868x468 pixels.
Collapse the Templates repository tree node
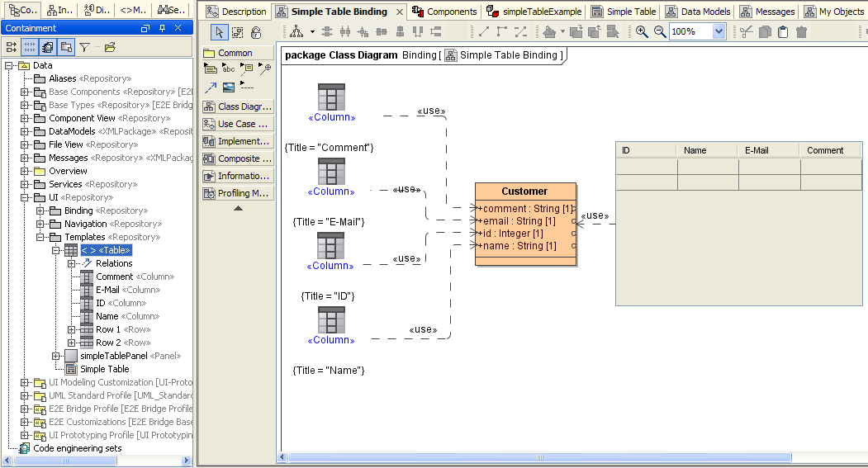[x=40, y=237]
